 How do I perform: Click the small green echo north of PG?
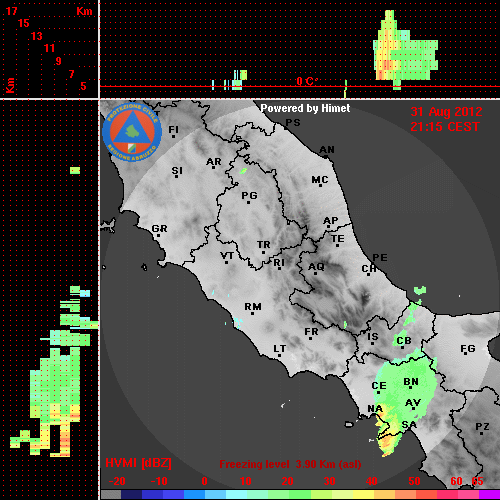pos(244,171)
